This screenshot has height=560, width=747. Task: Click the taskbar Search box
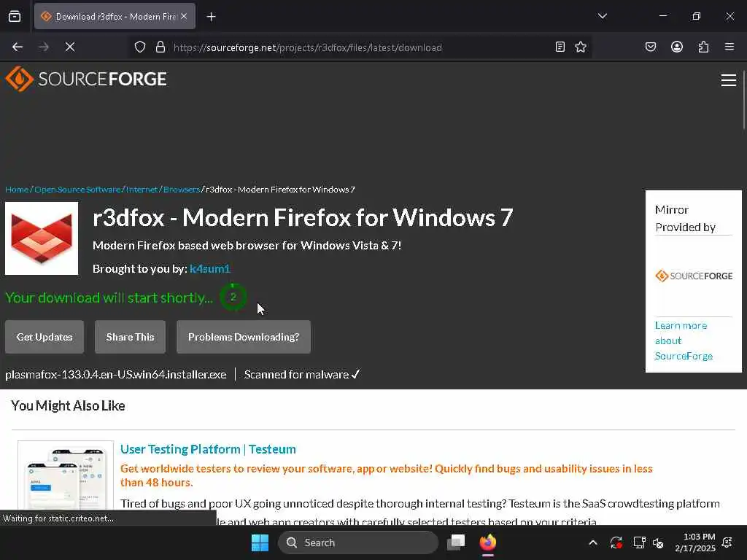click(x=357, y=542)
